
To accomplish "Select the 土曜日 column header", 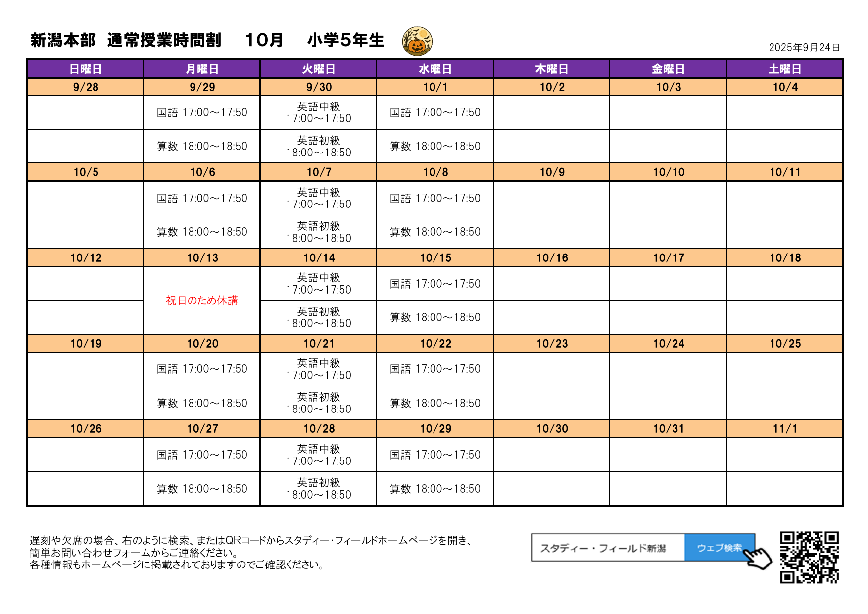I will point(784,69).
